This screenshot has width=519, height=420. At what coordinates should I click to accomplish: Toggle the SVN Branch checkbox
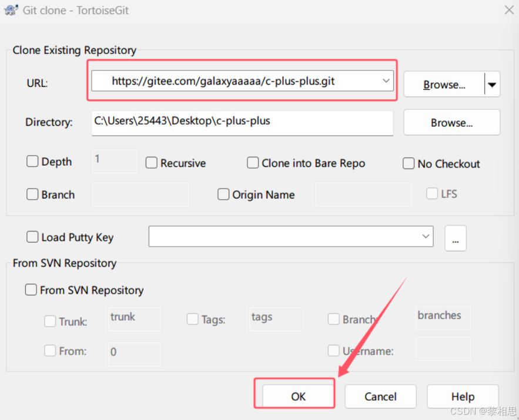pos(333,319)
